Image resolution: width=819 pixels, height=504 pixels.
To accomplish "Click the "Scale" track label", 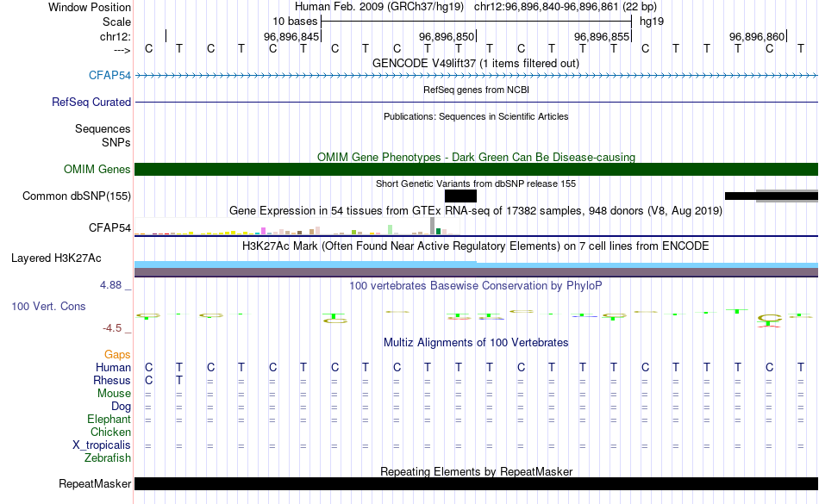I will (x=116, y=22).
